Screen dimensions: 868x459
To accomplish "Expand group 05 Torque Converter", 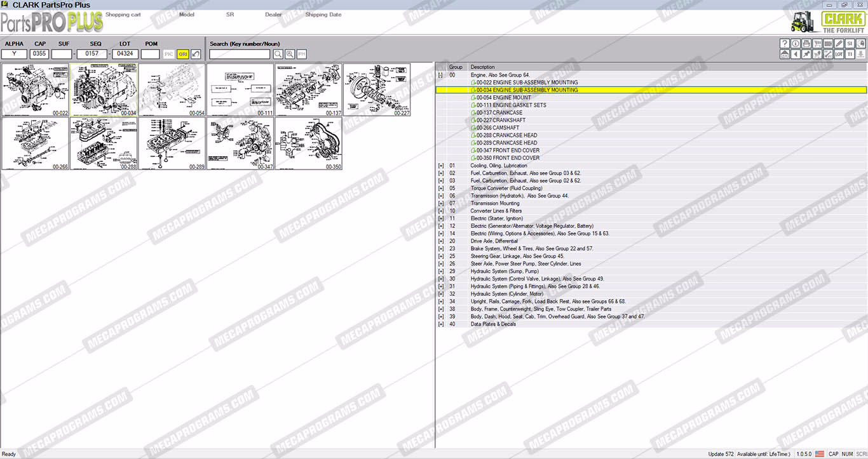I will click(x=440, y=189).
